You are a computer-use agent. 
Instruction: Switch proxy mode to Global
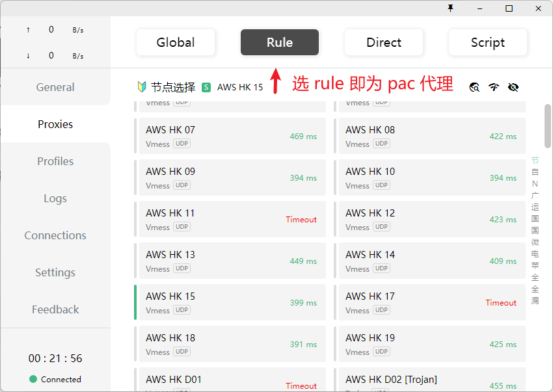[176, 42]
